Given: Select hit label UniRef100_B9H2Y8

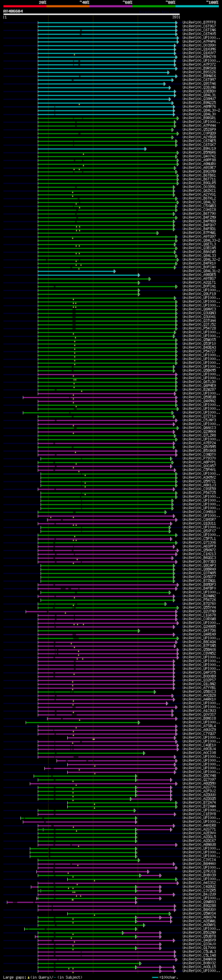Looking at the screenshot, I should [199, 57].
